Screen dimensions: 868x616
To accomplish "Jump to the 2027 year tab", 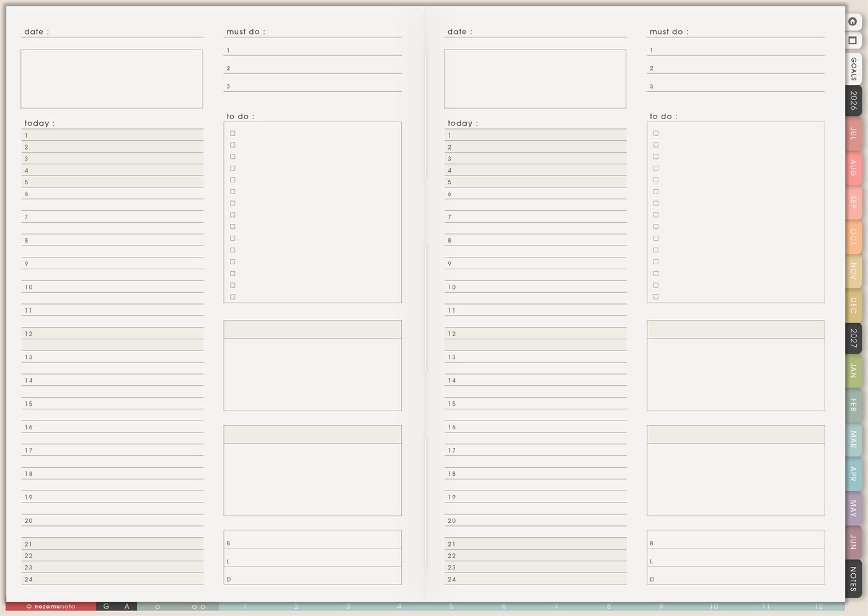I will pyautogui.click(x=854, y=338).
